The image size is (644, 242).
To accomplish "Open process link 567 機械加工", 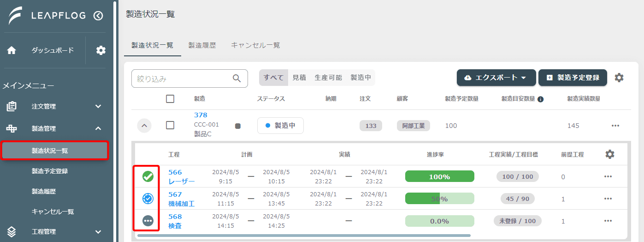I will [x=182, y=199].
